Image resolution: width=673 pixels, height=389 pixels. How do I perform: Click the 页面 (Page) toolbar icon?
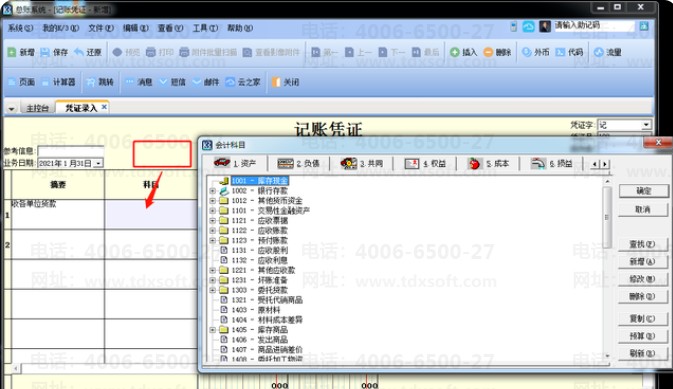tap(12, 82)
